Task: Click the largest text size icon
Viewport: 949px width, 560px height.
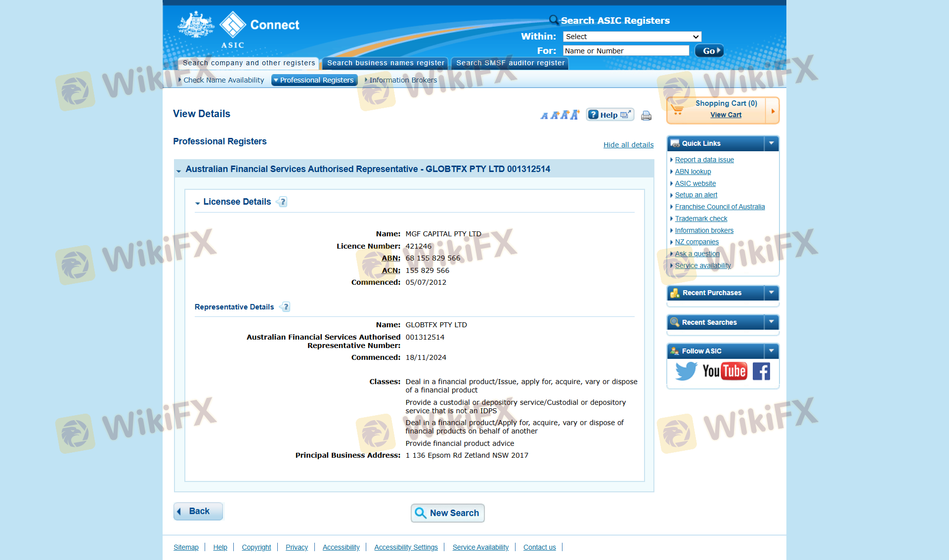Action: coord(574,115)
